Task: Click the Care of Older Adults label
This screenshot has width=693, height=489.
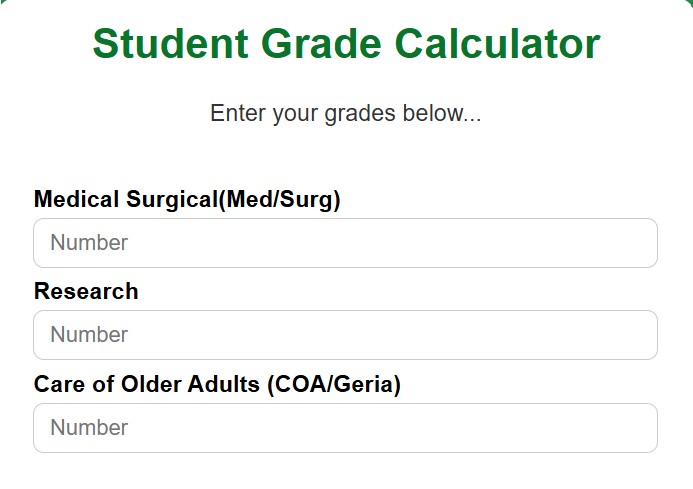Action: pos(217,384)
